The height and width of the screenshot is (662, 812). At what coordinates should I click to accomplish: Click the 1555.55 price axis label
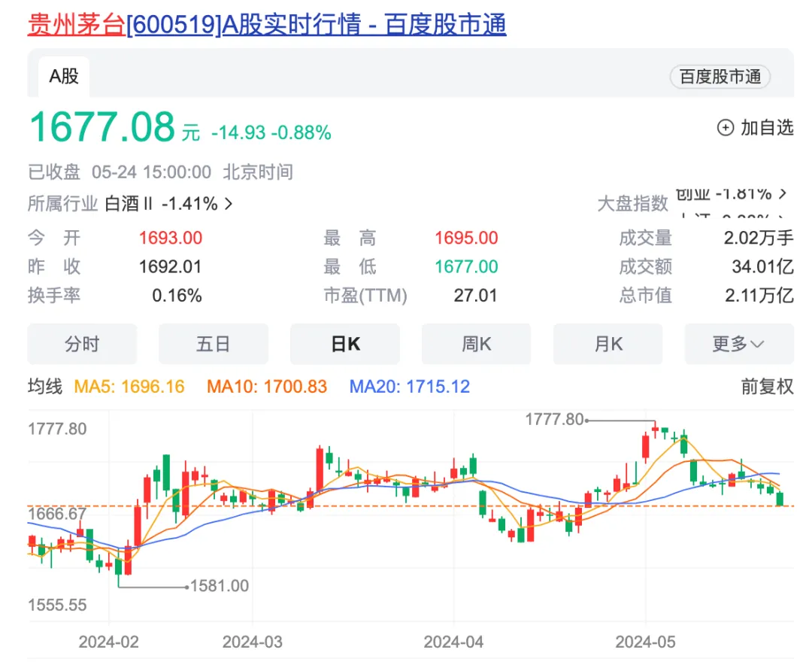coord(57,605)
